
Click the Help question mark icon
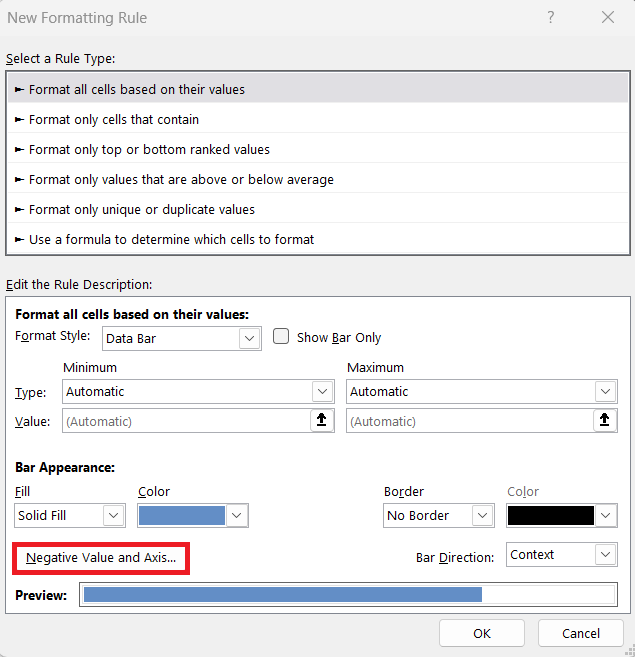(x=551, y=18)
